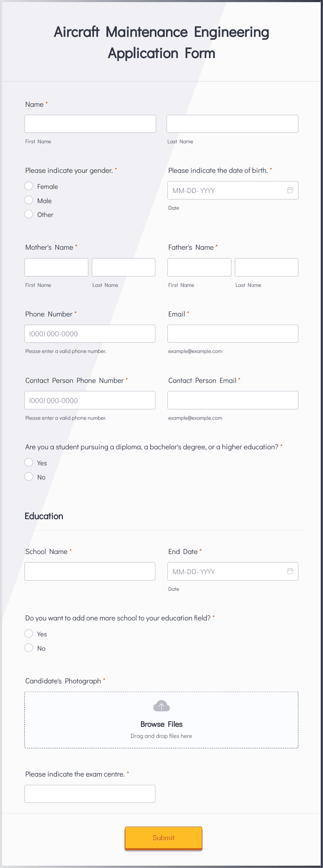
Task: Click Father's First Name field
Action: pyautogui.click(x=199, y=267)
